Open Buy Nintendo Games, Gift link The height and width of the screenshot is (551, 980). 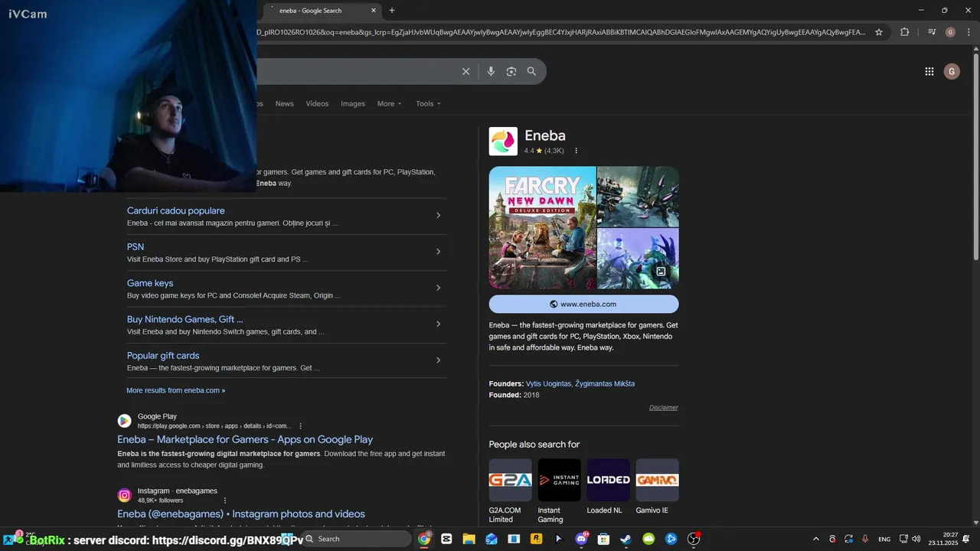click(x=185, y=319)
